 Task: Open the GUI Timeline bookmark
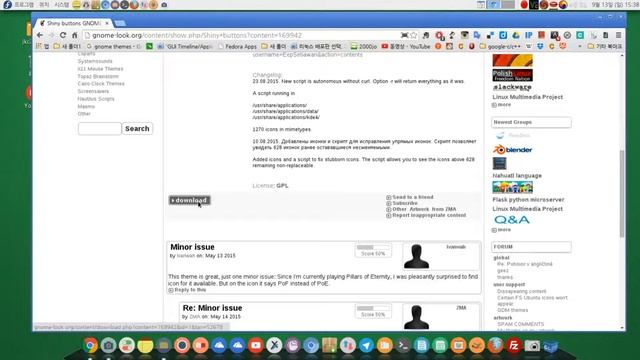[185, 47]
